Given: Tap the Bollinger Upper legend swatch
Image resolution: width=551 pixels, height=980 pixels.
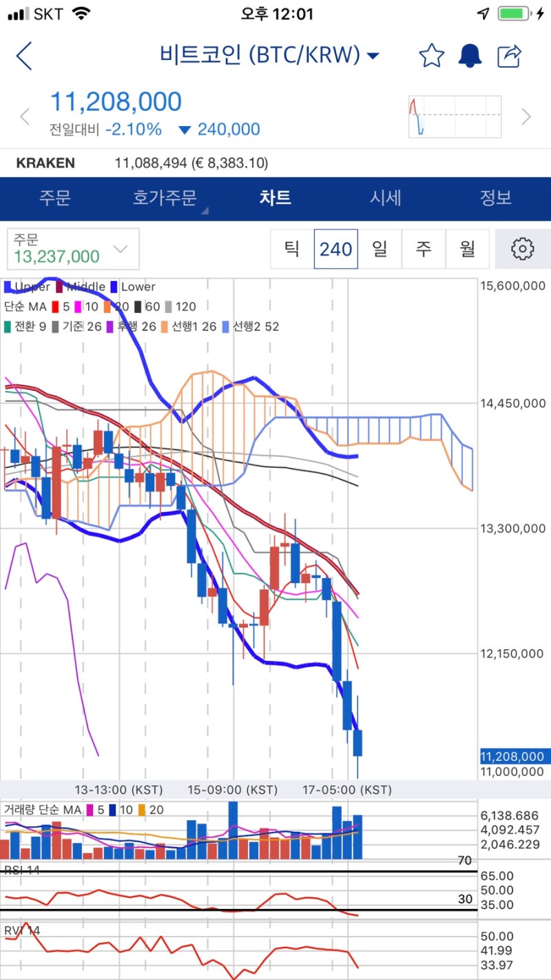Looking at the screenshot, I should coord(8,287).
